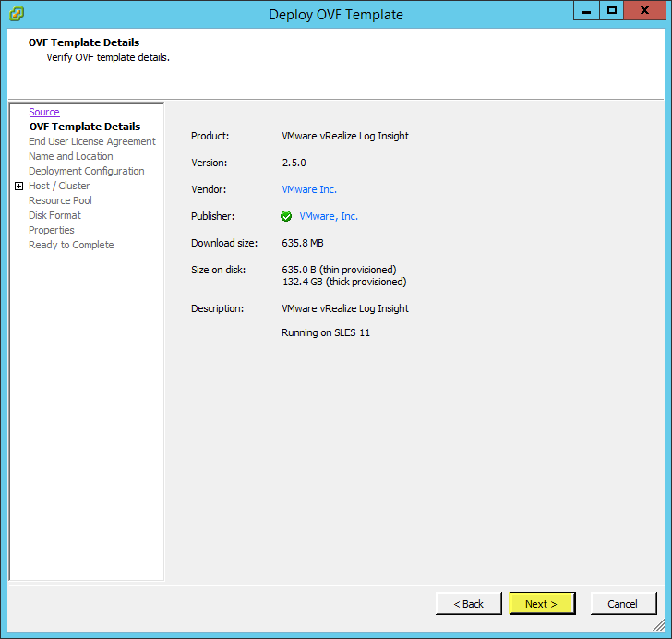Open the VMware Inc. vendor link
This screenshot has width=672, height=639.
(309, 189)
